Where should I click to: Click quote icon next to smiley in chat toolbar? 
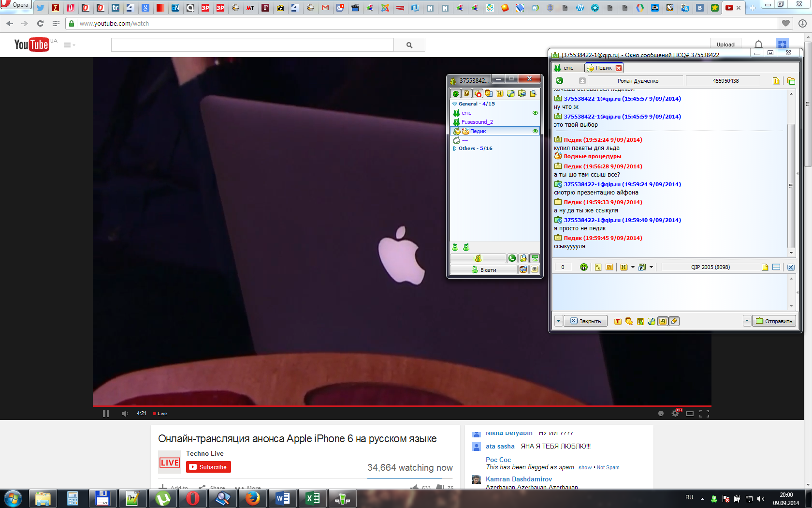point(598,267)
